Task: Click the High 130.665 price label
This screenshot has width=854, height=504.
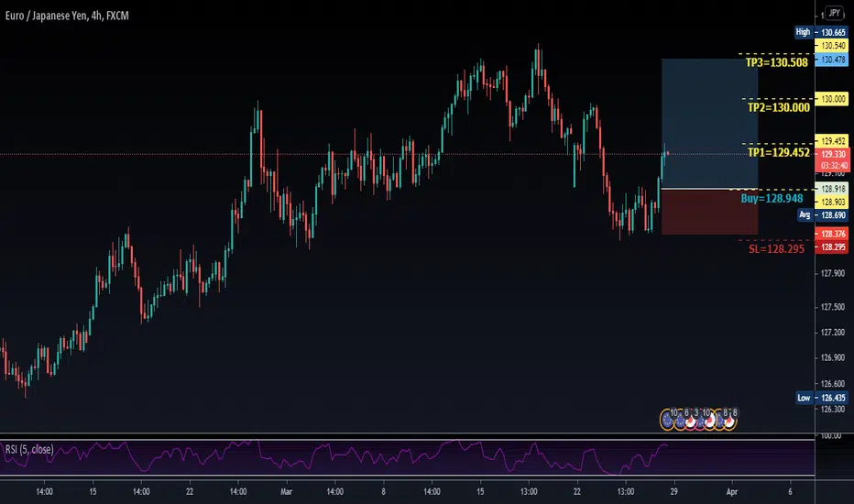Action: point(821,32)
